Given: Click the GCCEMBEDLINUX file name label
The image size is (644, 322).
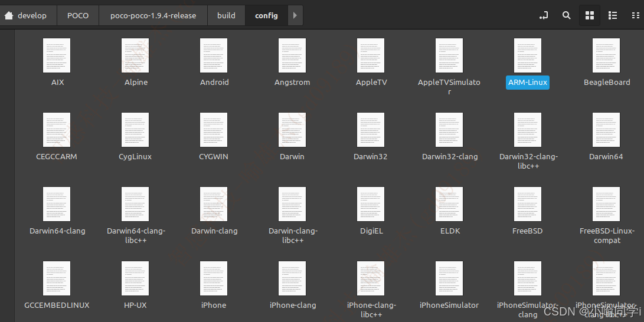Looking at the screenshot, I should pos(57,305).
